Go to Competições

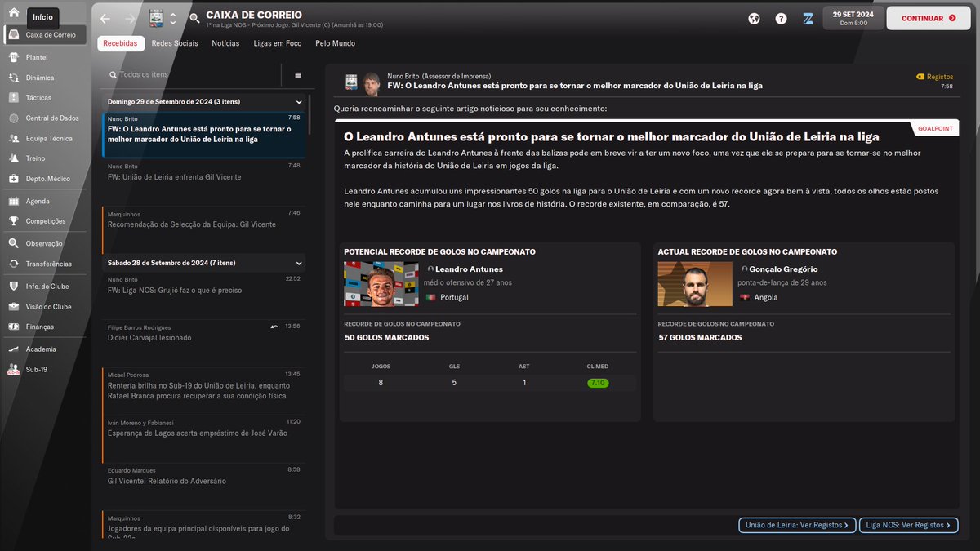(x=45, y=220)
